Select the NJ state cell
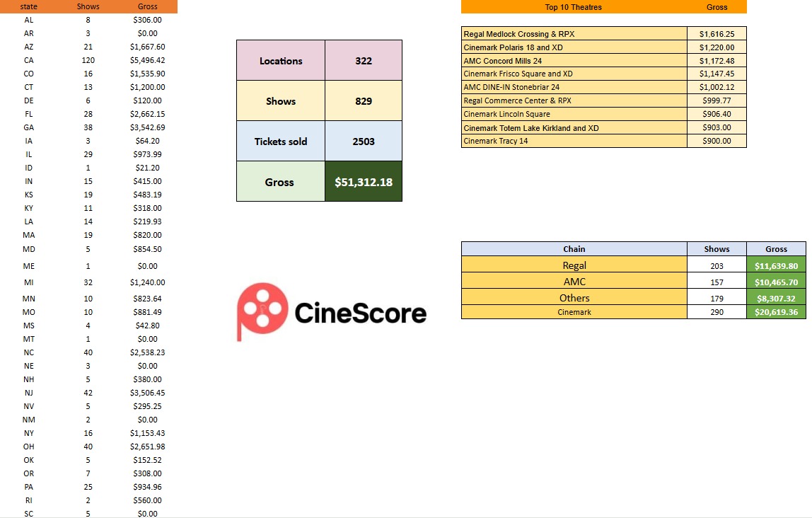This screenshot has height=518, width=812. click(28, 393)
